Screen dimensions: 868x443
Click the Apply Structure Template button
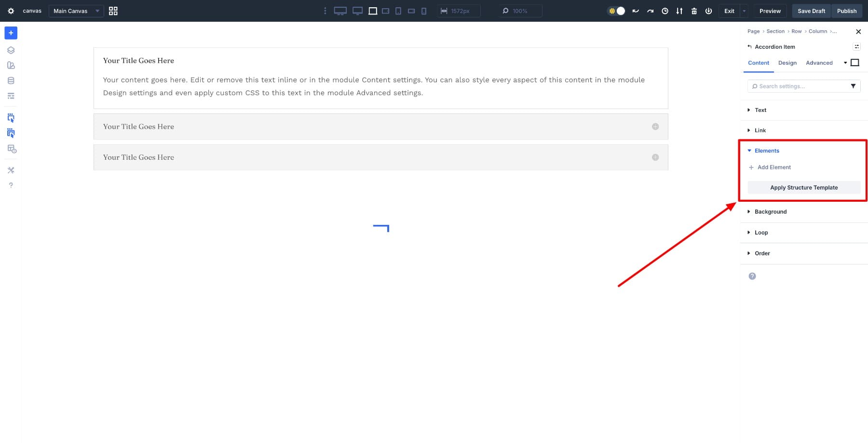[x=803, y=188]
